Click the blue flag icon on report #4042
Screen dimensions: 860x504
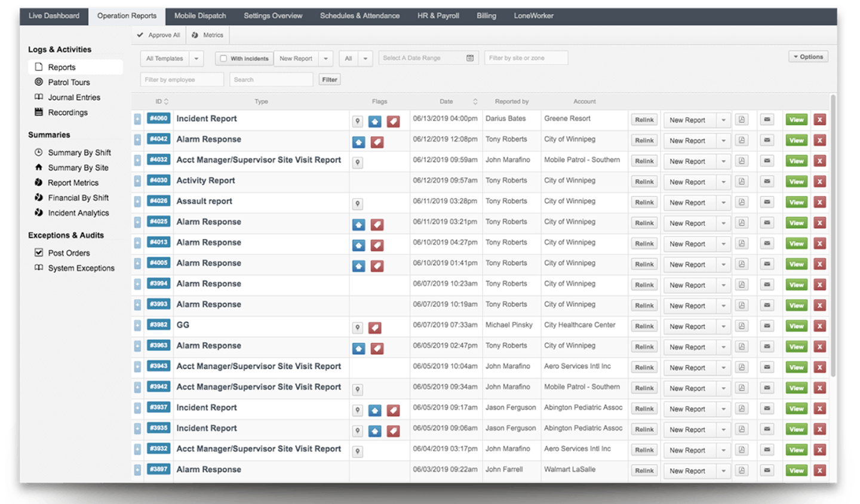pyautogui.click(x=358, y=142)
